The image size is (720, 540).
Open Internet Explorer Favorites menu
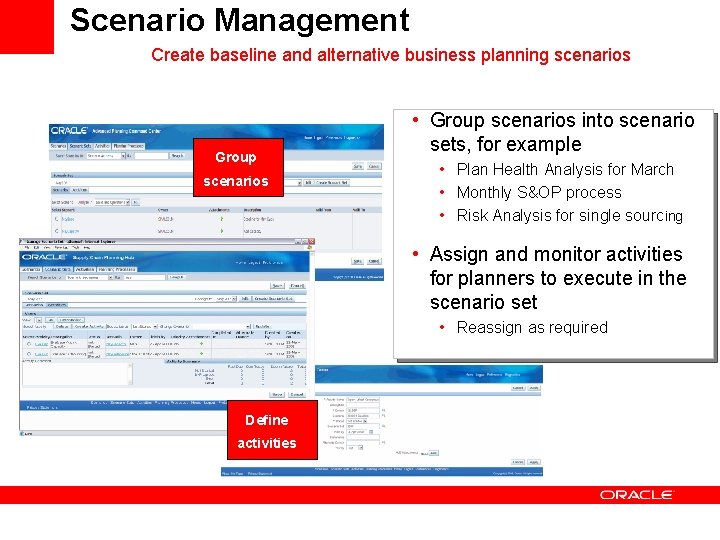(61, 247)
